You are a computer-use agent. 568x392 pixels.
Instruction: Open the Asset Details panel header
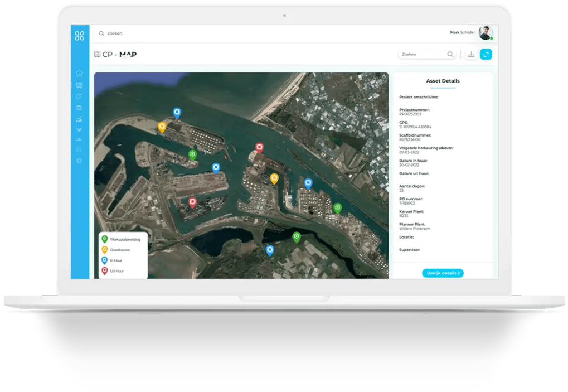point(442,81)
